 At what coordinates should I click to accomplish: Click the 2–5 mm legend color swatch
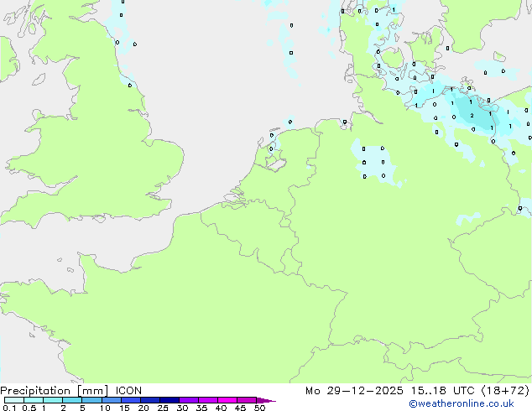point(72,400)
